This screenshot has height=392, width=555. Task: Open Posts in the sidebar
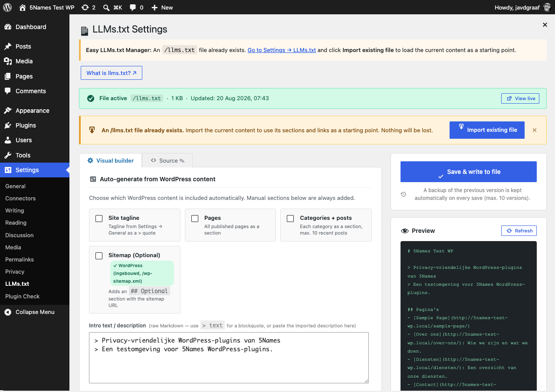coord(35,46)
